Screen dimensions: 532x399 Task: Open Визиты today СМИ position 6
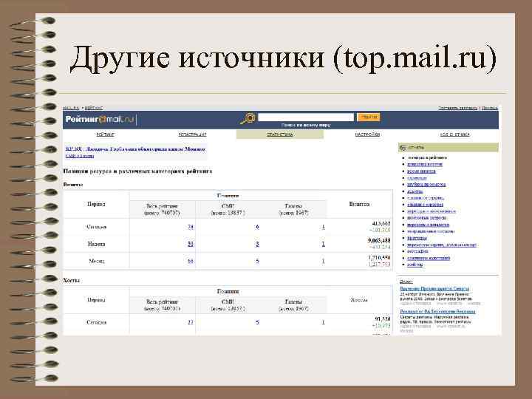point(257,227)
